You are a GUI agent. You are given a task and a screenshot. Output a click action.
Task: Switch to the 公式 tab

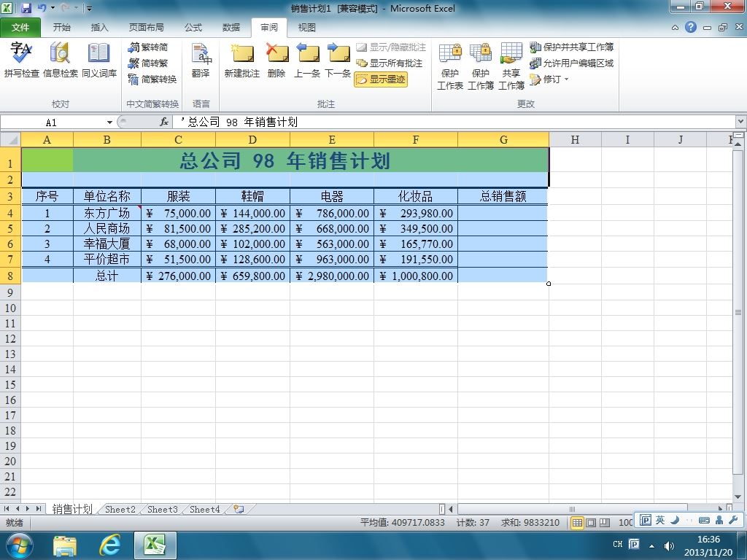point(193,27)
